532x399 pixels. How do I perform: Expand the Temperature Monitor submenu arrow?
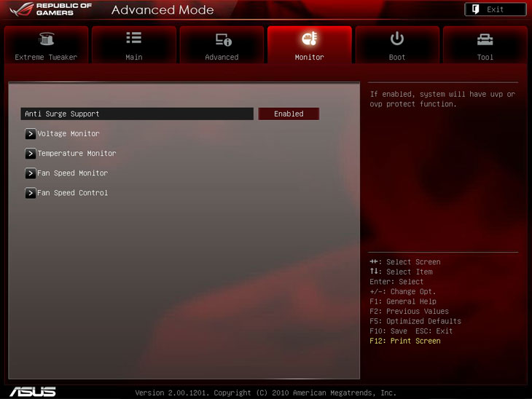[x=30, y=154]
